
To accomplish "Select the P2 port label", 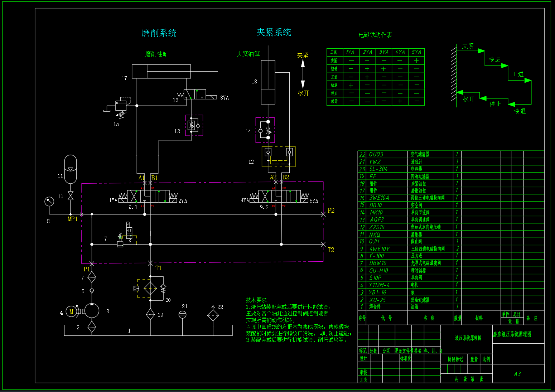I will (x=331, y=210).
